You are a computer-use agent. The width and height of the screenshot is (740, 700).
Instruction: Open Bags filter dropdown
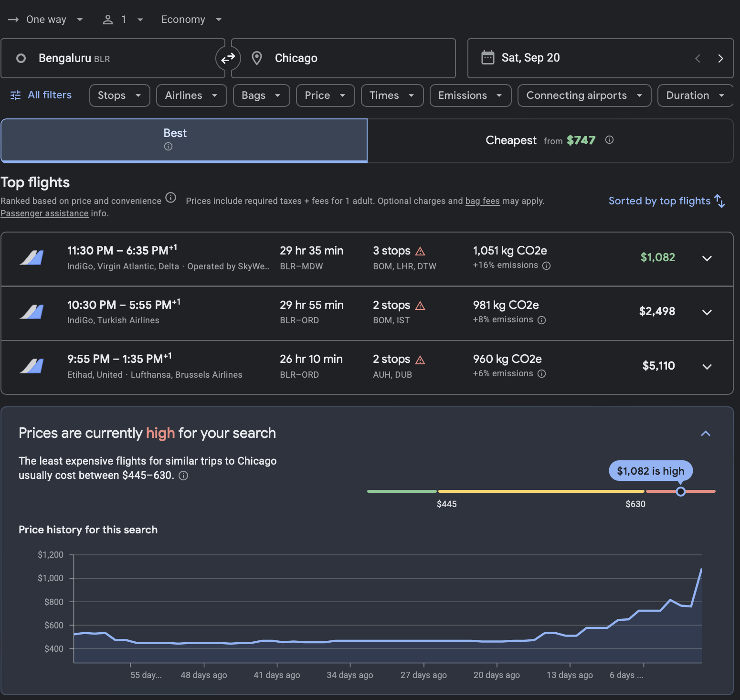pos(261,95)
